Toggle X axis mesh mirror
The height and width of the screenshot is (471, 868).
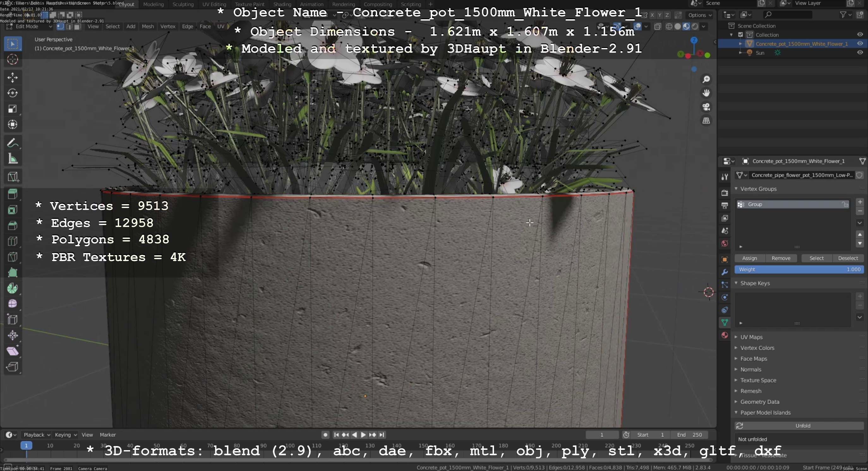652,15
